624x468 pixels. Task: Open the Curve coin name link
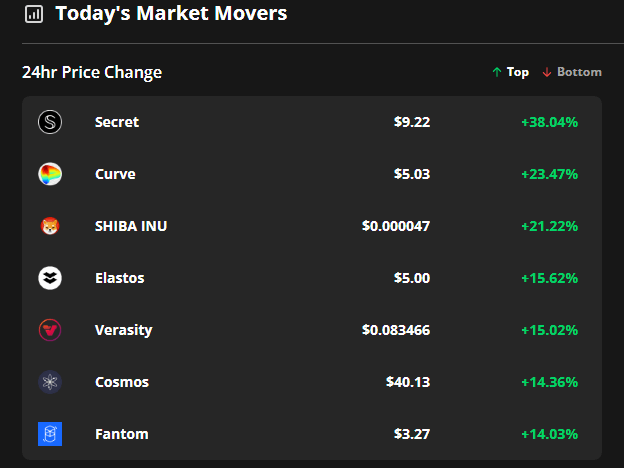tap(115, 174)
